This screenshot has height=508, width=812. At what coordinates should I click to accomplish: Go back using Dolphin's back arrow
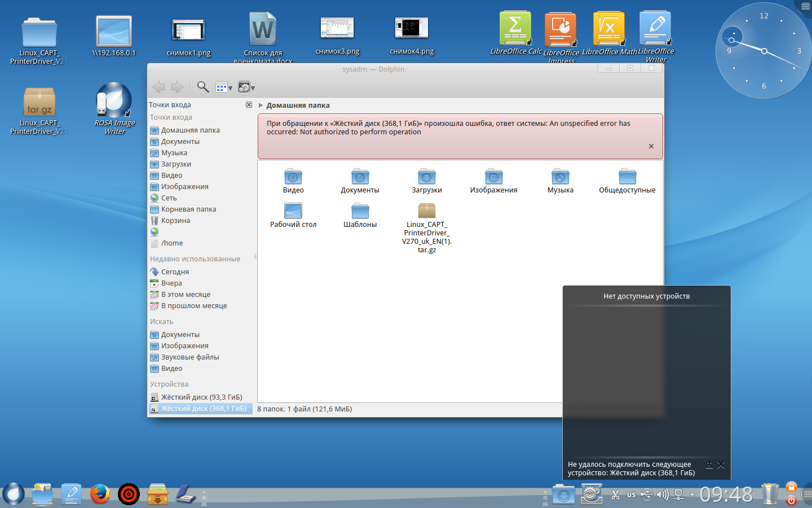[x=159, y=87]
